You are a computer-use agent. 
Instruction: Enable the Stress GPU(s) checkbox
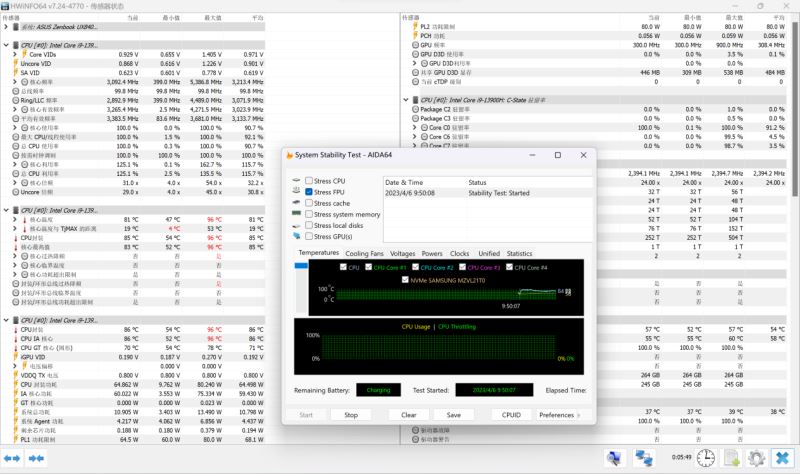(x=309, y=236)
